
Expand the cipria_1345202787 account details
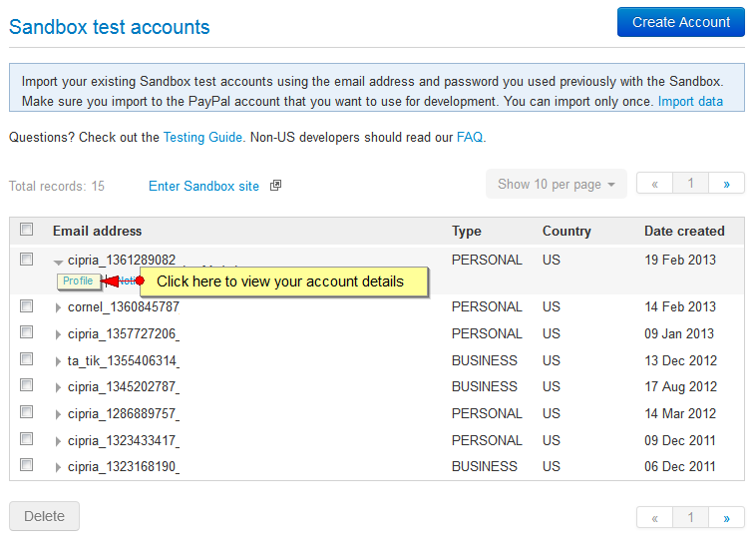click(x=58, y=387)
